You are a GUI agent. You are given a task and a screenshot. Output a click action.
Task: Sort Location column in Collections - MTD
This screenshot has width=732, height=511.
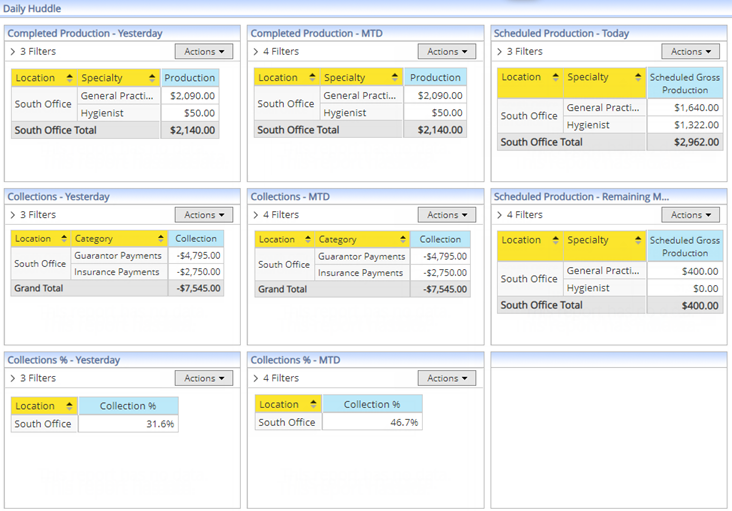[306, 240]
